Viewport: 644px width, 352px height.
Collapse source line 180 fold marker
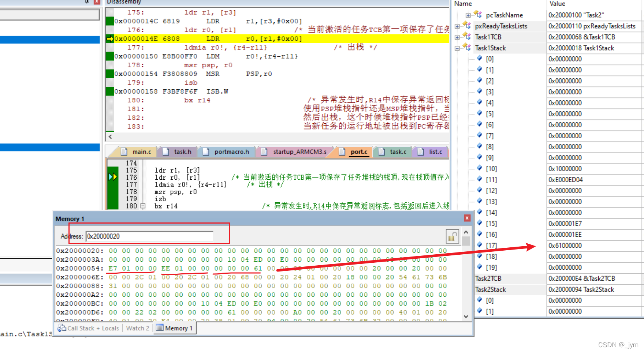pos(143,206)
